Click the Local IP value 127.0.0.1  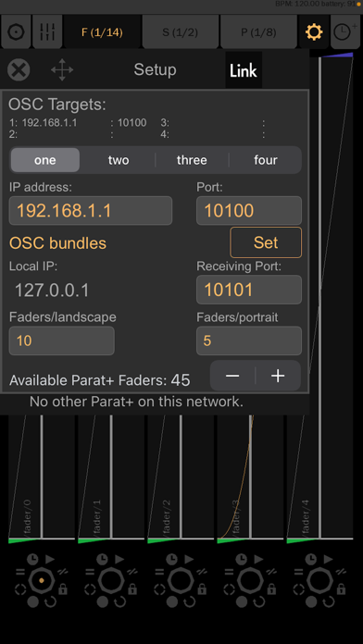pos(52,291)
